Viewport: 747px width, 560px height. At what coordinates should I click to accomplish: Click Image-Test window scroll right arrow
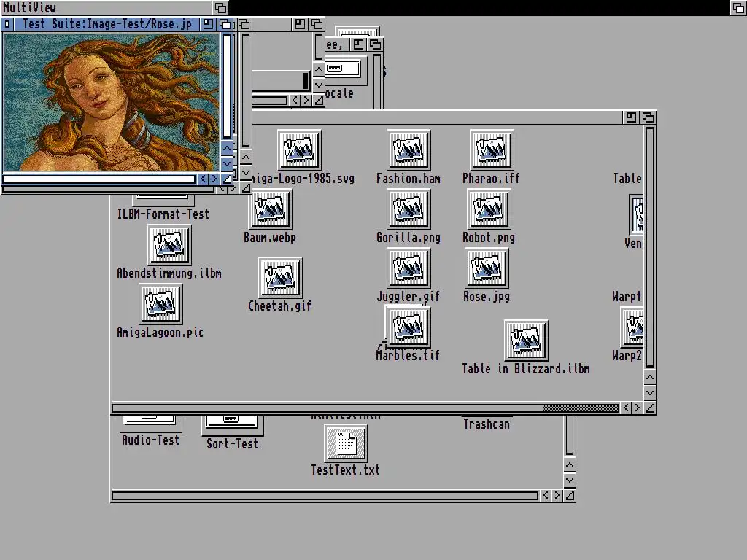(x=638, y=408)
